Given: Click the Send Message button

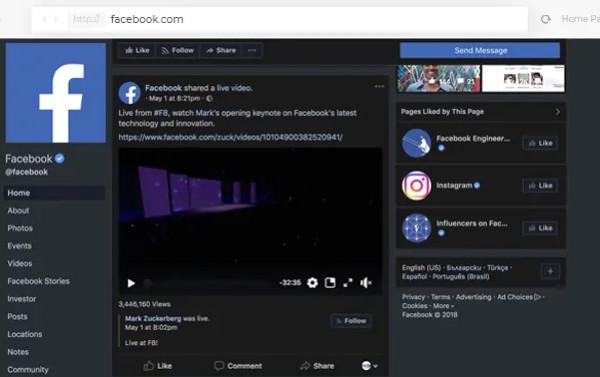Looking at the screenshot, I should click(480, 51).
